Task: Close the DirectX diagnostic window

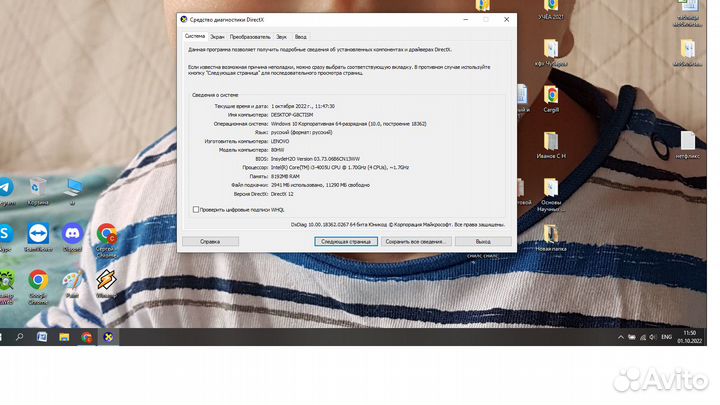Action: (506, 19)
